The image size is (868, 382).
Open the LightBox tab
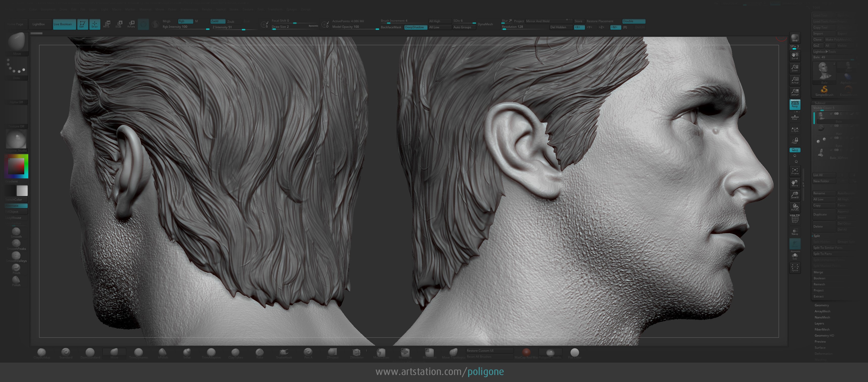[38, 24]
